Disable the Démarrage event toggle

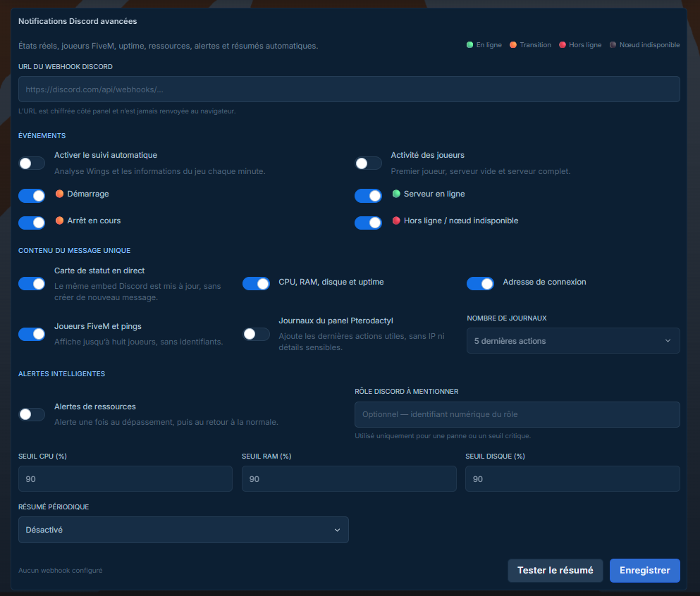tap(32, 195)
